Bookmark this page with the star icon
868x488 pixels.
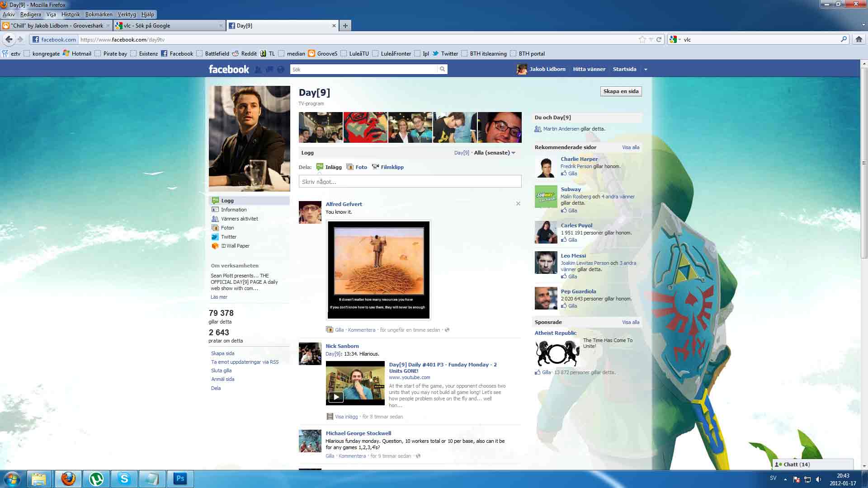pos(642,39)
